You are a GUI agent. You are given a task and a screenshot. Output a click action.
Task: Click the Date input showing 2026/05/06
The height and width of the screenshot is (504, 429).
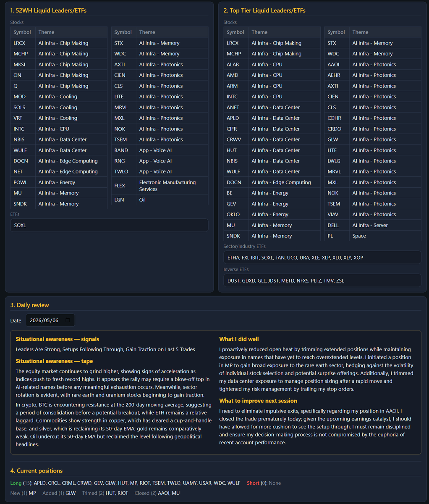pos(50,320)
